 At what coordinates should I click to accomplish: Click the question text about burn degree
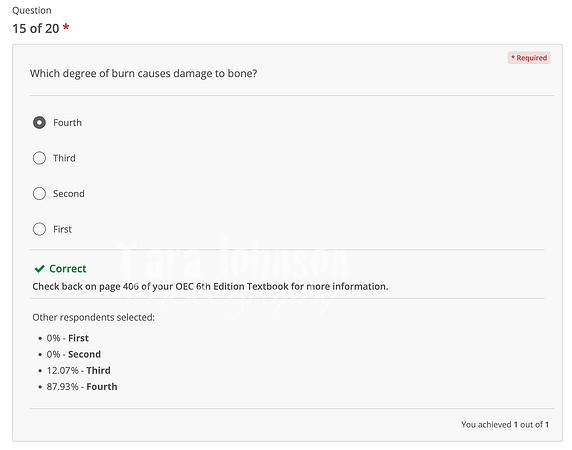tap(143, 74)
